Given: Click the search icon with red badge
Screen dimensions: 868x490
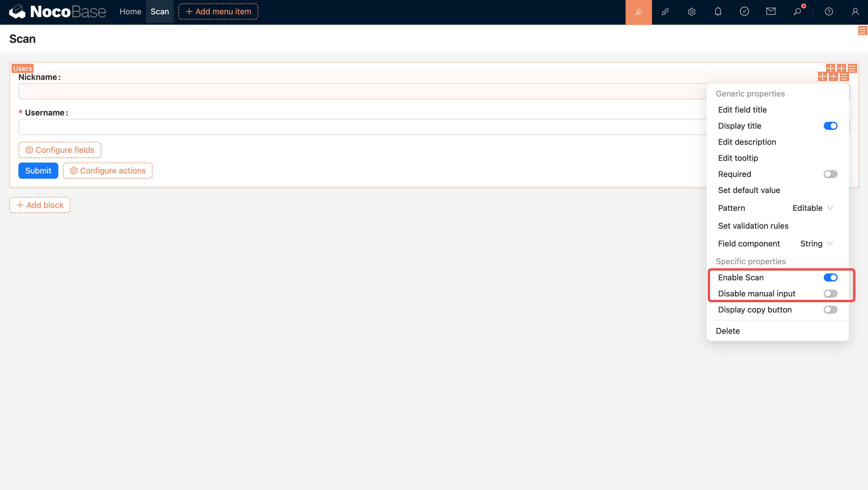Looking at the screenshot, I should tap(798, 12).
